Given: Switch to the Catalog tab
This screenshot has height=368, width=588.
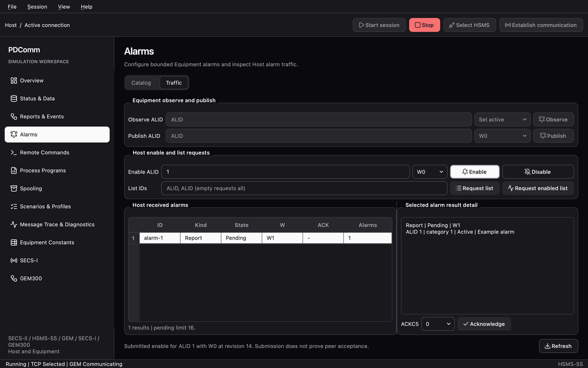Looking at the screenshot, I should (141, 83).
